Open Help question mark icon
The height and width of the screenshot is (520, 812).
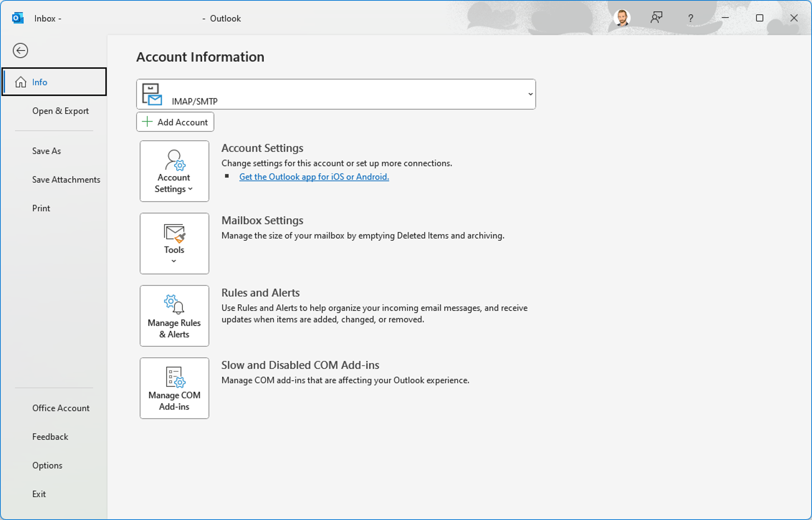691,18
